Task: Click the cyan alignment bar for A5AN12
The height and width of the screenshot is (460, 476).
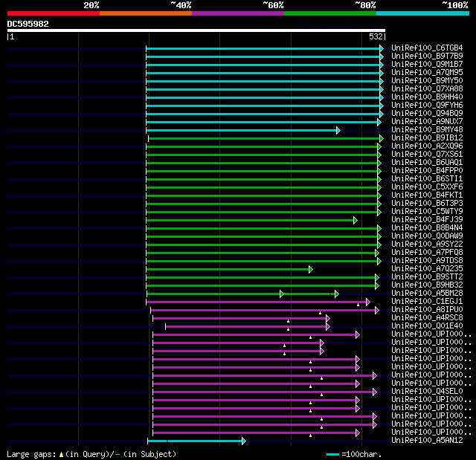Action: coord(195,441)
